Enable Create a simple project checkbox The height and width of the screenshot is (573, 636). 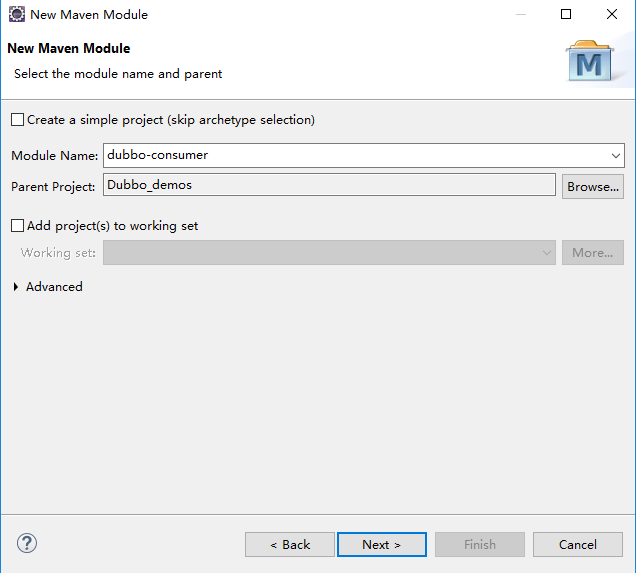pos(17,120)
